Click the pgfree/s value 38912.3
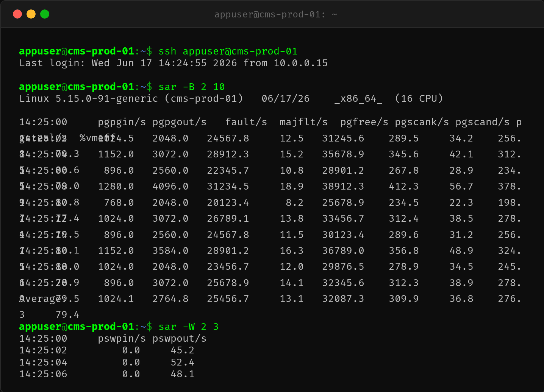 pyautogui.click(x=343, y=186)
